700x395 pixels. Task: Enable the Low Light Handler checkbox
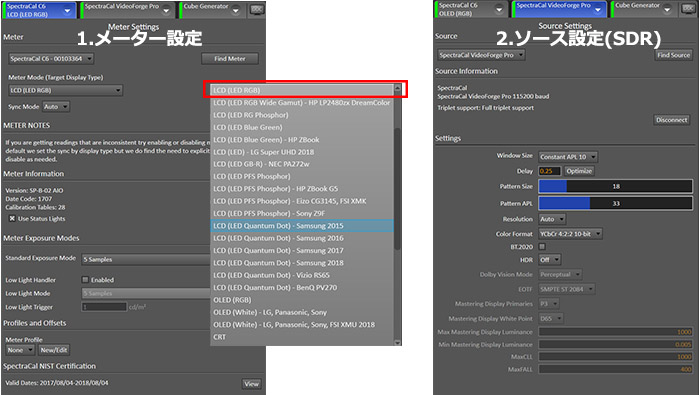point(85,280)
